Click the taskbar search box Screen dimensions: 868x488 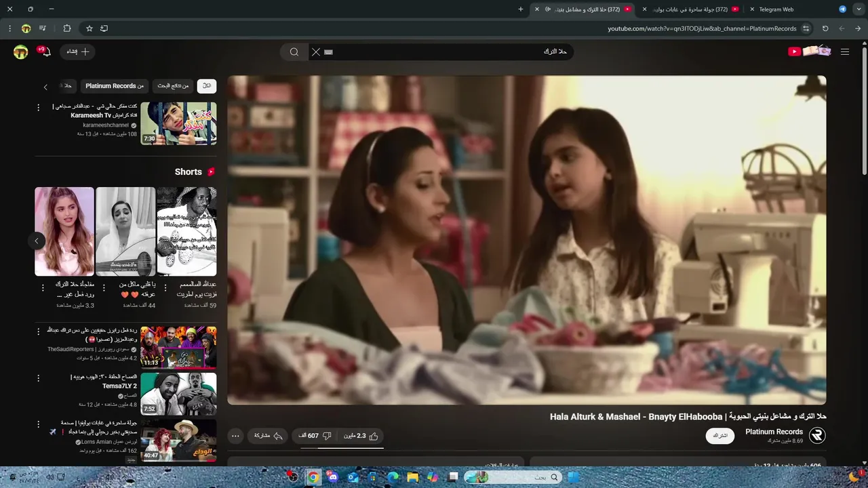click(x=512, y=477)
